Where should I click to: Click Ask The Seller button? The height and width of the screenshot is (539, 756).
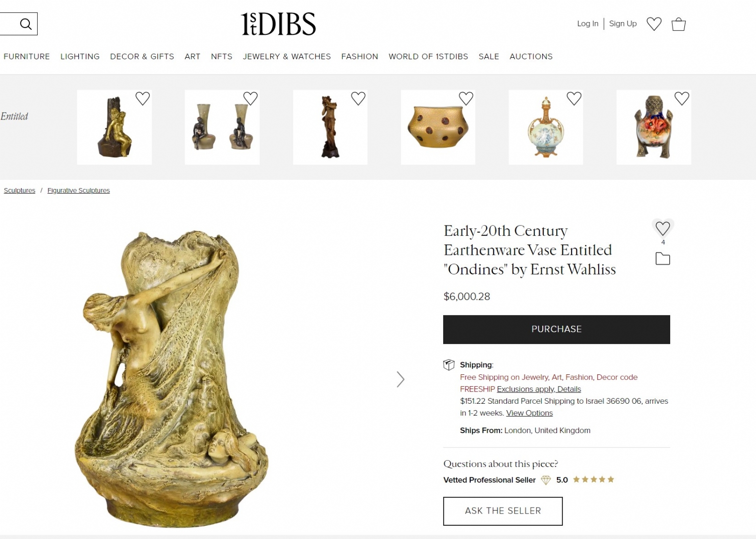503,511
